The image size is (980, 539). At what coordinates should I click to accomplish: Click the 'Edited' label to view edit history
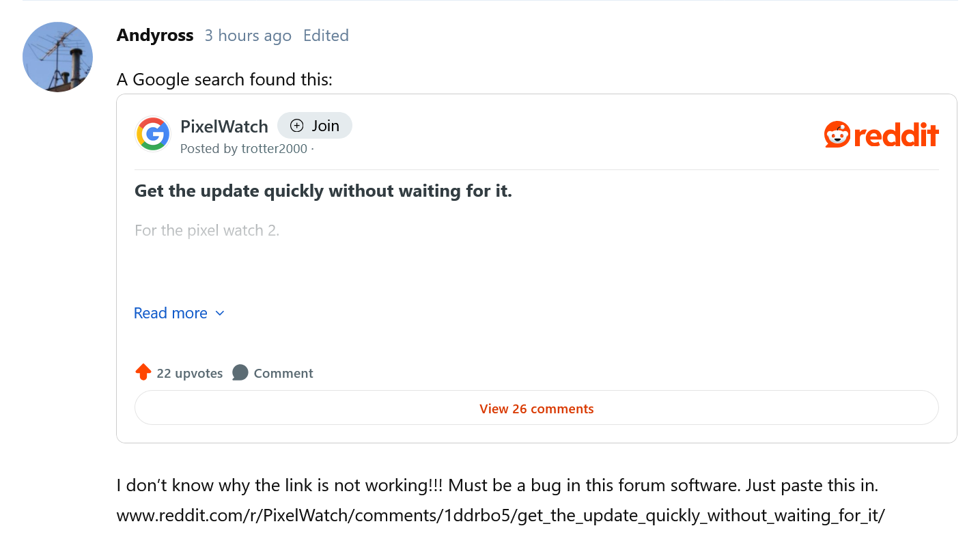pyautogui.click(x=326, y=36)
